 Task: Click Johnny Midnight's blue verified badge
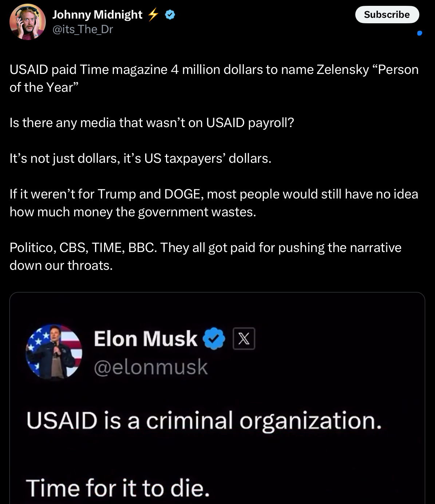pos(170,15)
